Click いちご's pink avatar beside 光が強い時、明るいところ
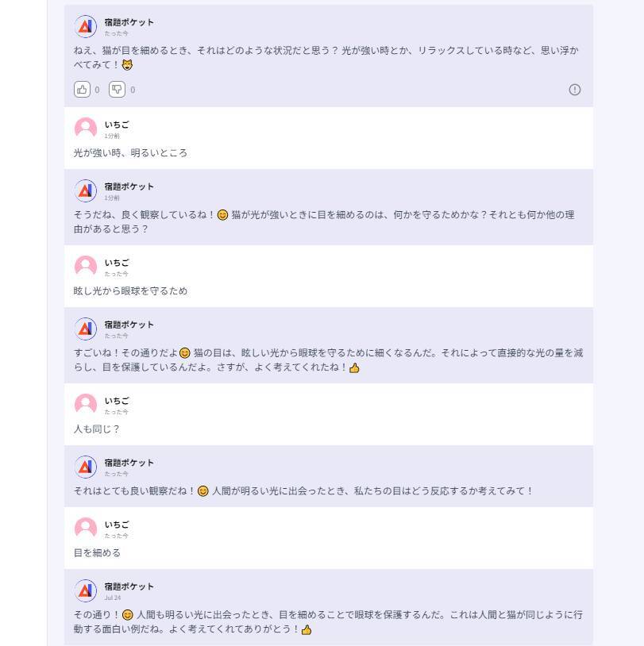644x646 pixels. click(85, 129)
